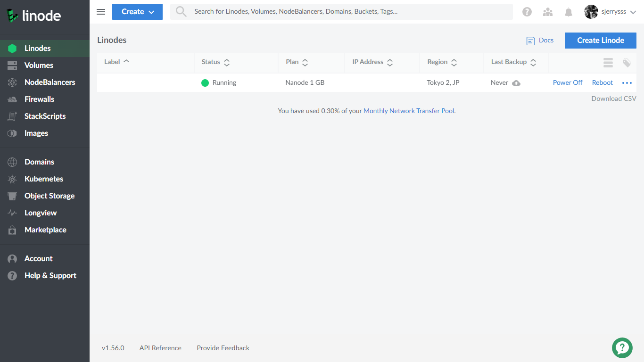644x362 pixels.
Task: Click the Kubernetes wheel icon in the sidebar
Action: point(12,179)
